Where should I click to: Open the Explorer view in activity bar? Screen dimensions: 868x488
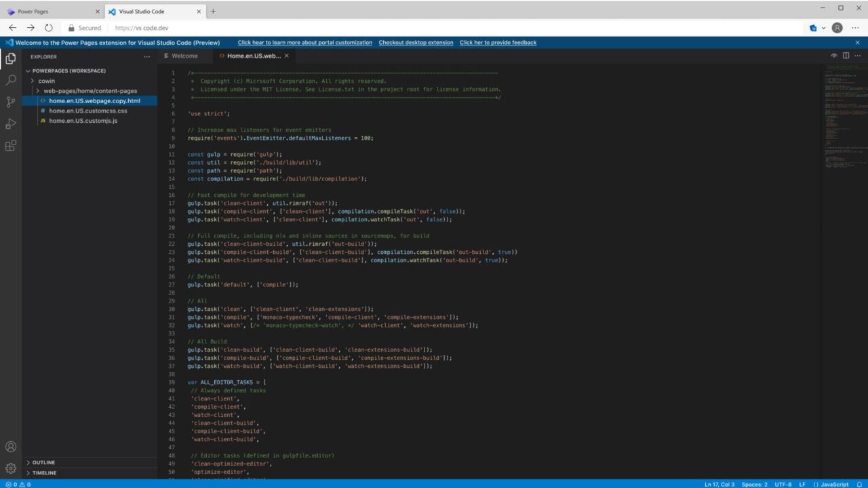11,58
